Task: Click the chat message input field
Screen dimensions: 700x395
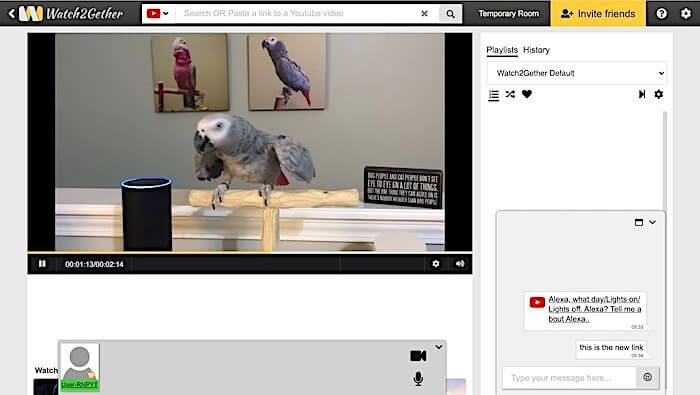Action: [x=569, y=378]
